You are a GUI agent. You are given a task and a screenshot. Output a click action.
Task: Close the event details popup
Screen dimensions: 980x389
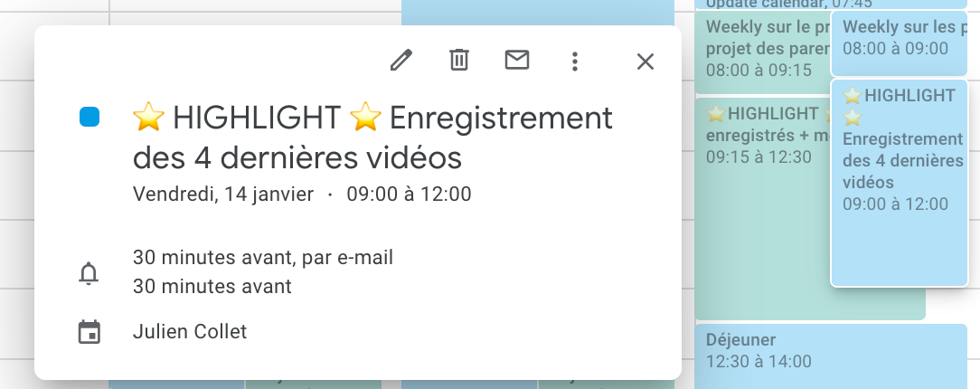click(645, 62)
